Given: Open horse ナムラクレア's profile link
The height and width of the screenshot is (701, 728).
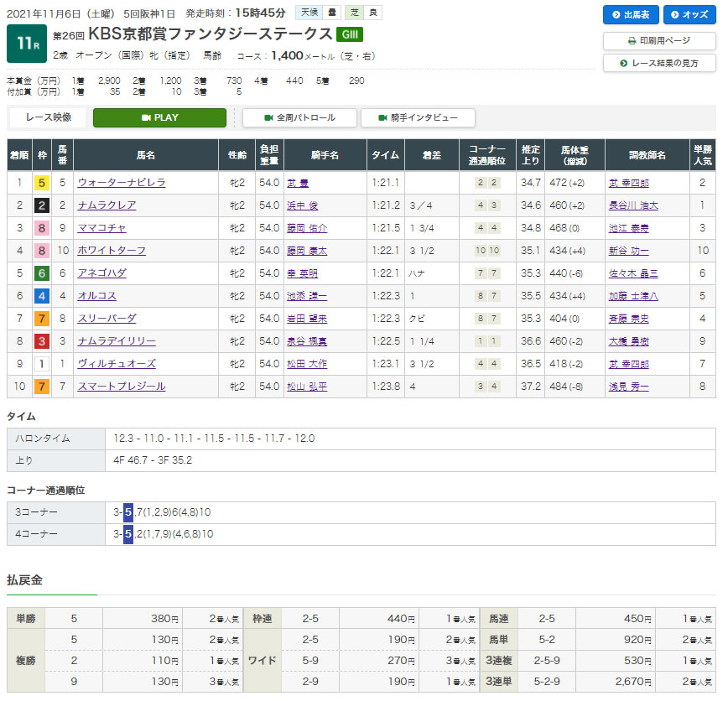Looking at the screenshot, I should point(107,205).
